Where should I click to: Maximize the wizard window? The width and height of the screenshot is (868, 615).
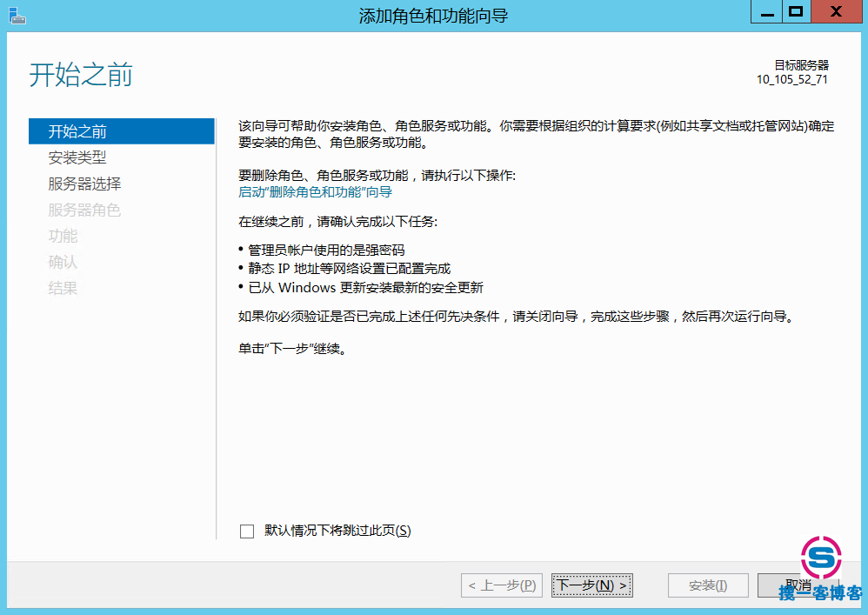coord(795,12)
